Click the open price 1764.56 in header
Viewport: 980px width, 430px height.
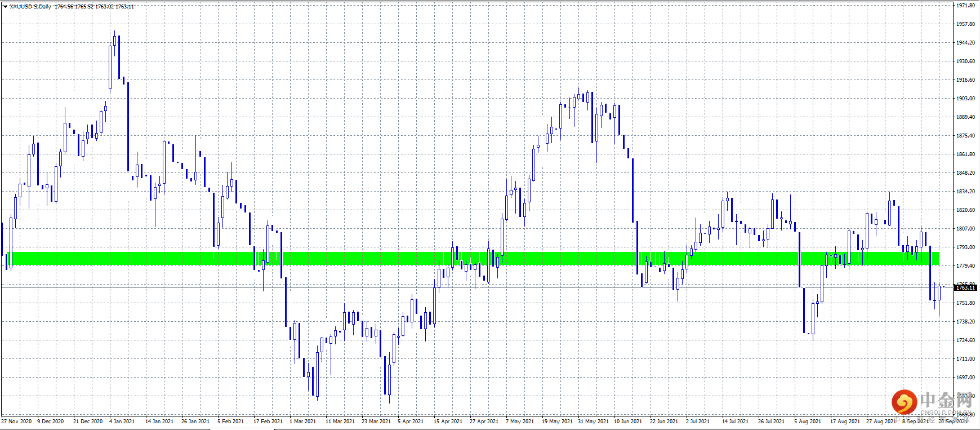[64, 7]
